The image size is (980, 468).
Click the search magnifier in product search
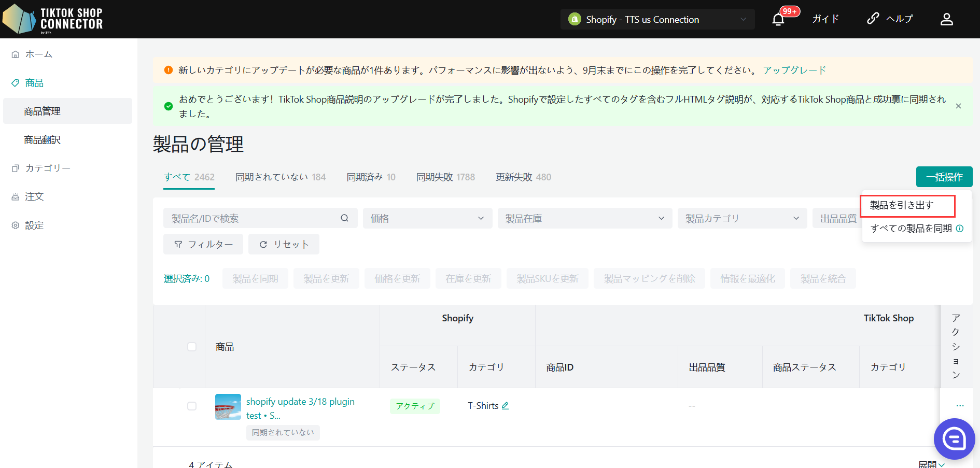click(344, 218)
